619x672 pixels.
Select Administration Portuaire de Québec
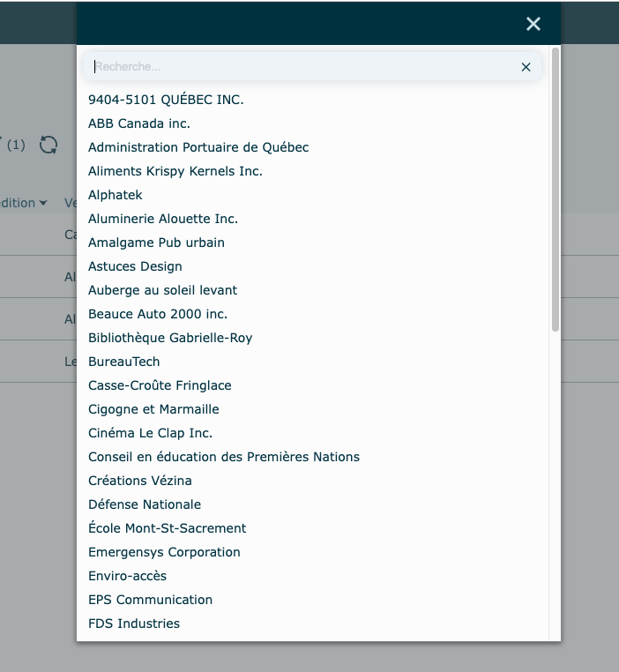pos(198,147)
